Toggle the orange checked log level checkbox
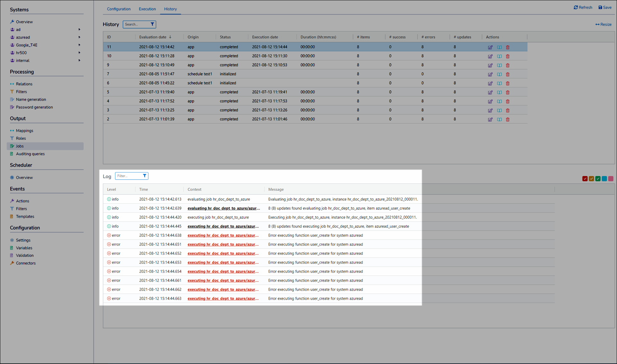Screen dimensions: 617x364 click(591, 179)
